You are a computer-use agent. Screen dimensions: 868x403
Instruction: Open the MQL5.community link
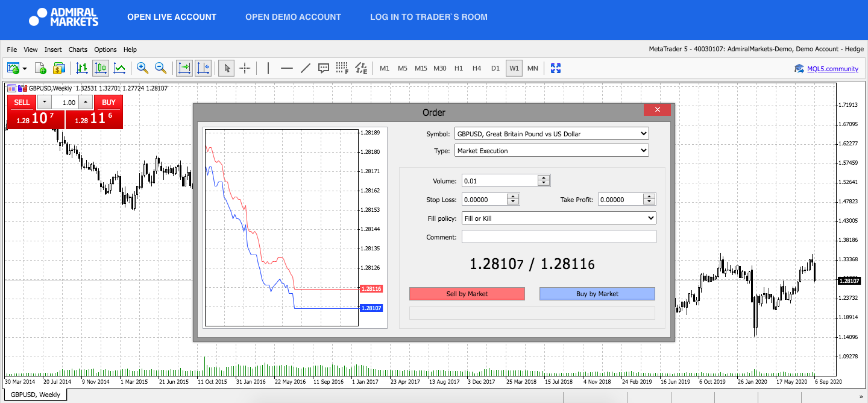click(832, 69)
